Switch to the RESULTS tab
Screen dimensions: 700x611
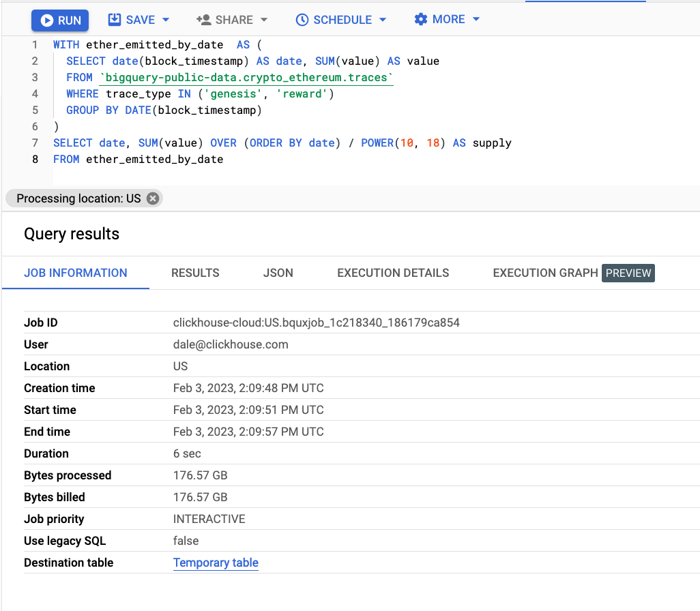pyautogui.click(x=195, y=273)
